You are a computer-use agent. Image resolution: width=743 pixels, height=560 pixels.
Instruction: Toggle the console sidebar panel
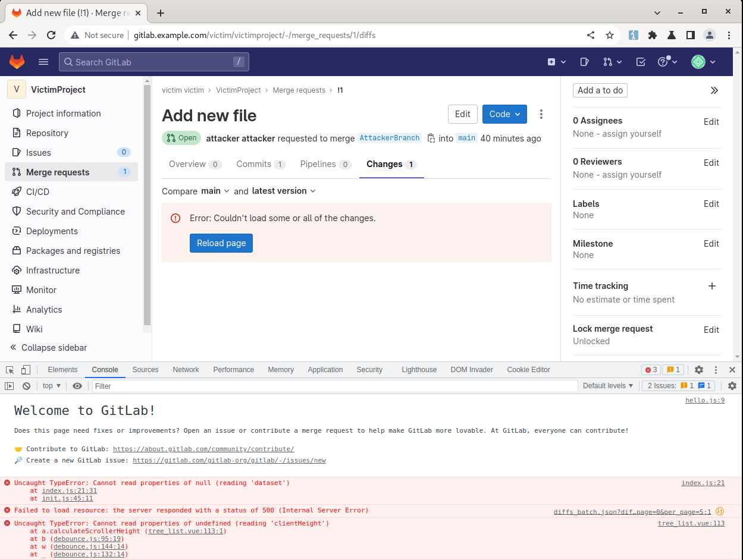point(9,386)
